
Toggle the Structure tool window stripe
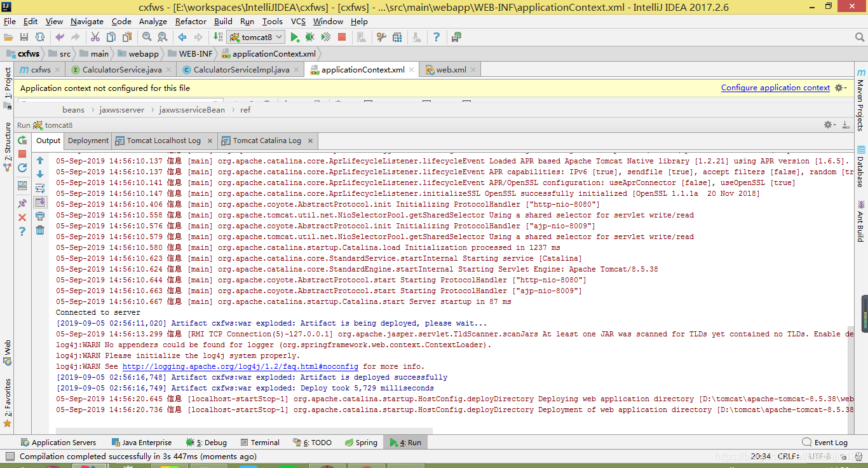point(7,147)
